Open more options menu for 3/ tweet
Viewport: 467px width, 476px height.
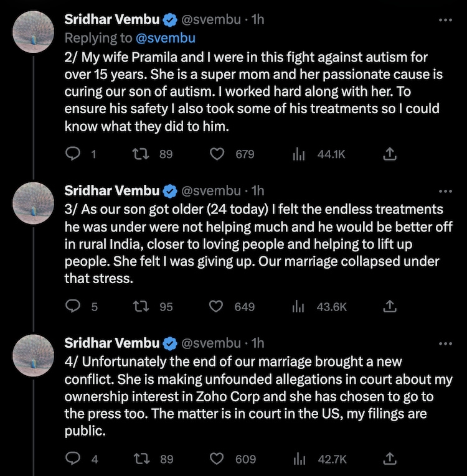pos(445,190)
